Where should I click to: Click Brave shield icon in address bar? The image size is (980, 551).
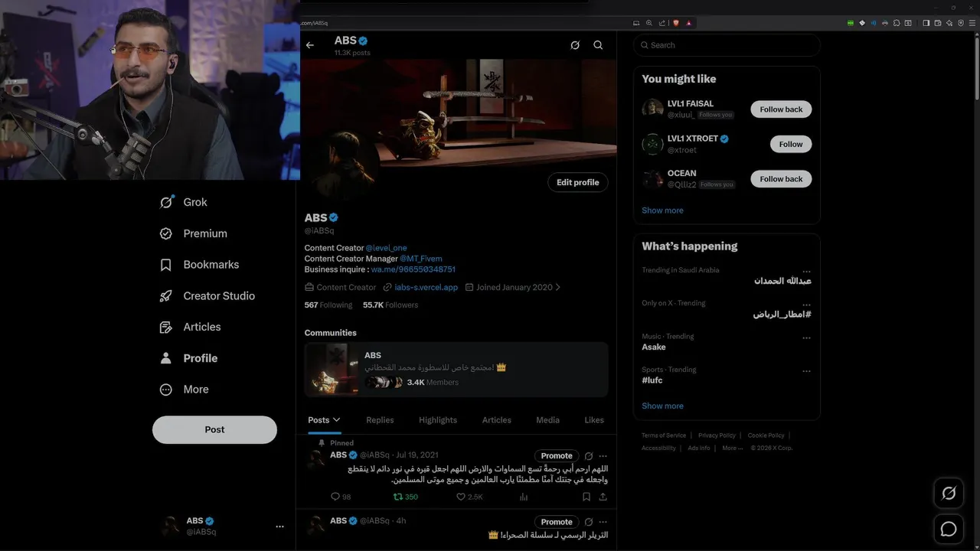coord(676,23)
